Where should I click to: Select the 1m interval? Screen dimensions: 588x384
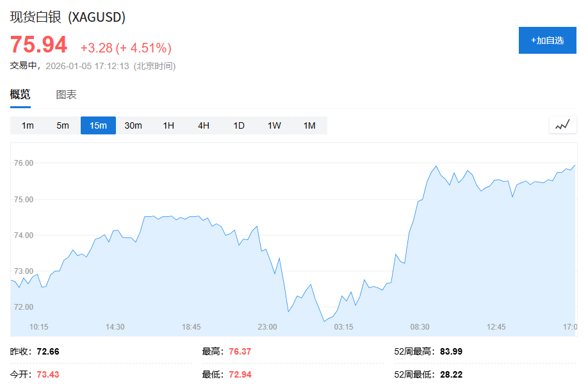click(28, 125)
